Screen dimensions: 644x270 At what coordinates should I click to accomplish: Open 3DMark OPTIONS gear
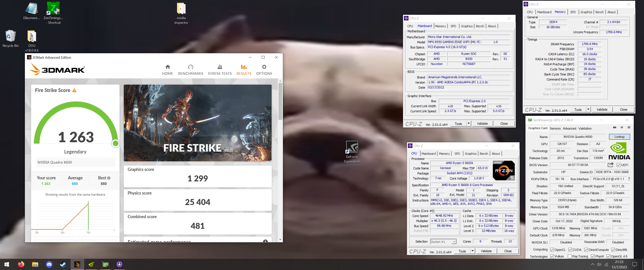[264, 70]
